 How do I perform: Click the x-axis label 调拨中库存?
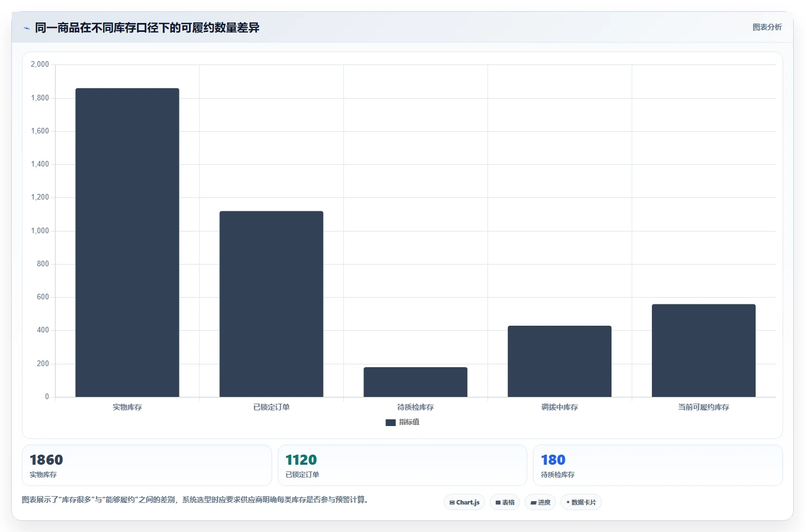coord(560,407)
